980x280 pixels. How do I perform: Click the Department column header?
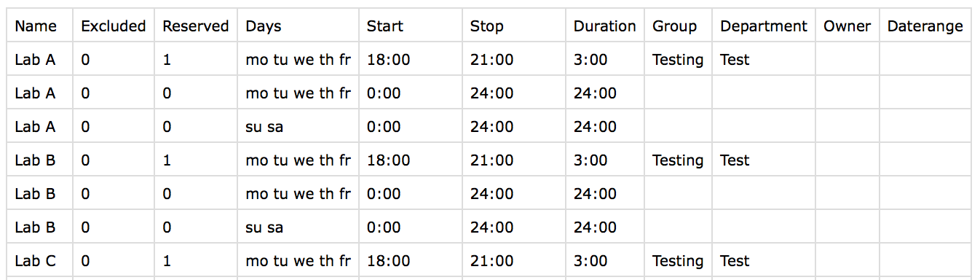764,26
